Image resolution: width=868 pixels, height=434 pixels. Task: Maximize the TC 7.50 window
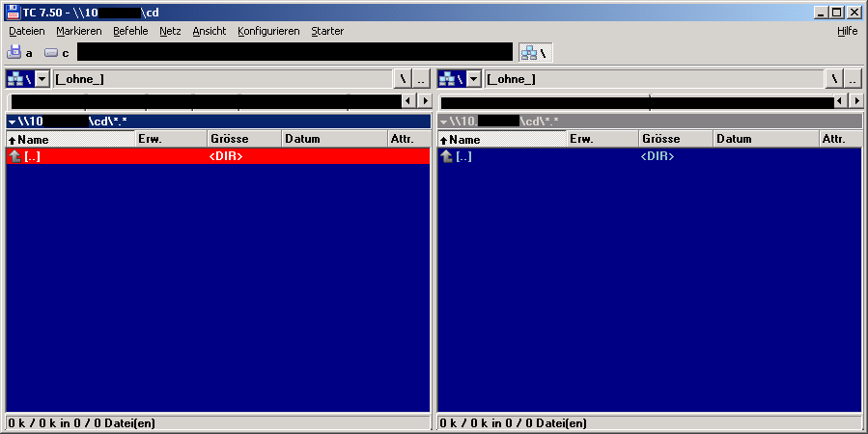(836, 13)
